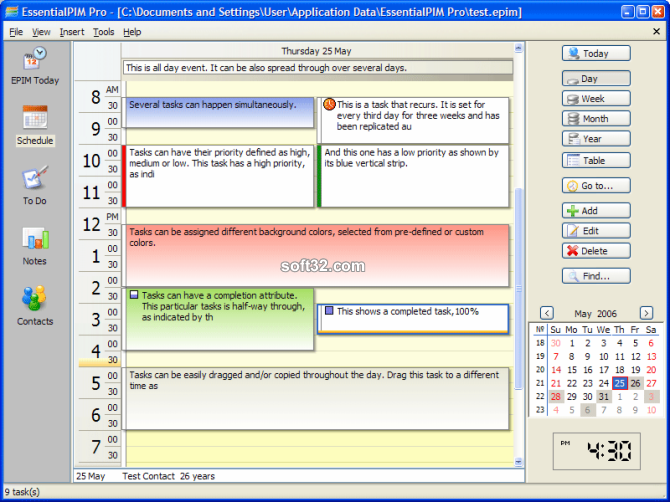Click the 4:30 PM digital clock

click(597, 451)
